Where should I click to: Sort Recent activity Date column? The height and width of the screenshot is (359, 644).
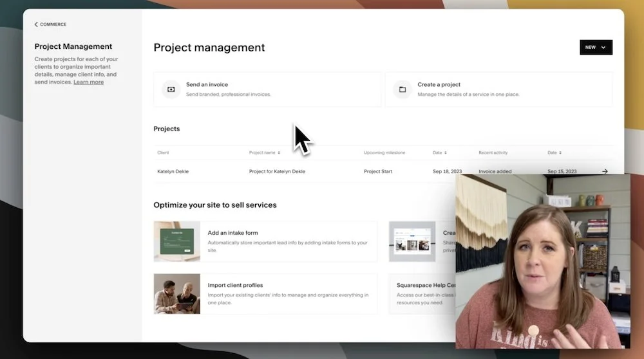560,152
